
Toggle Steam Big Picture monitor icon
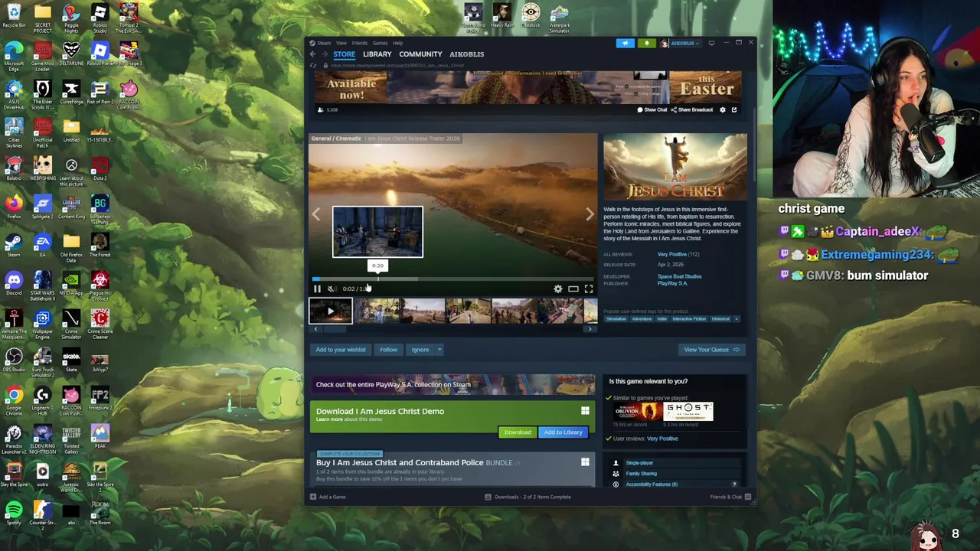tap(711, 43)
